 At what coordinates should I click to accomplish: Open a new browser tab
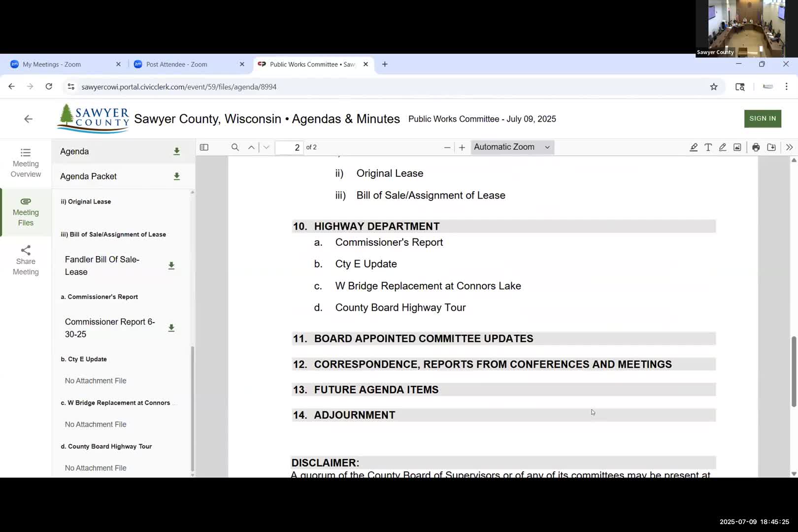pos(385,65)
